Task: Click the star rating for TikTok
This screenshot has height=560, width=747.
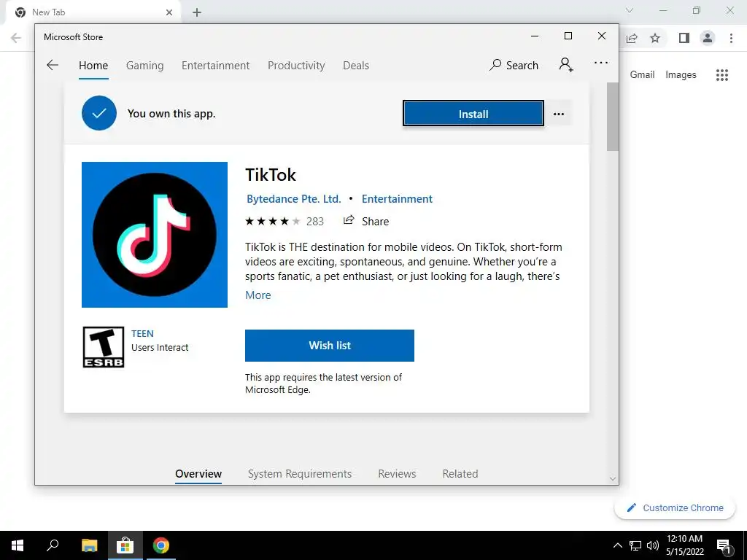Action: [x=273, y=222]
